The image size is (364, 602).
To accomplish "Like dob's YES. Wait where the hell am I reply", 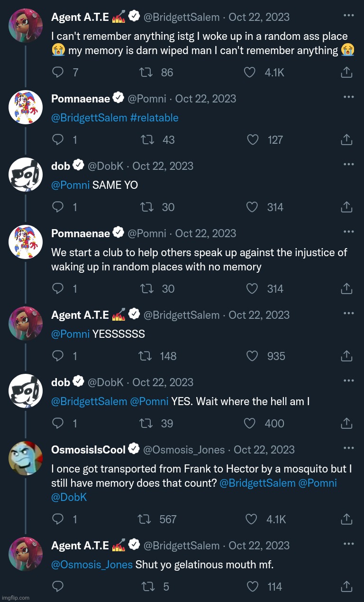I will tap(249, 423).
